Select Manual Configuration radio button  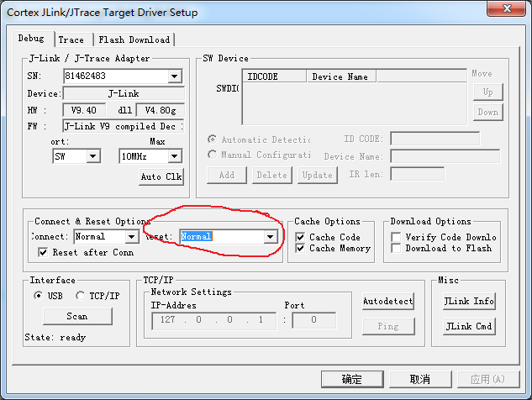[213, 155]
